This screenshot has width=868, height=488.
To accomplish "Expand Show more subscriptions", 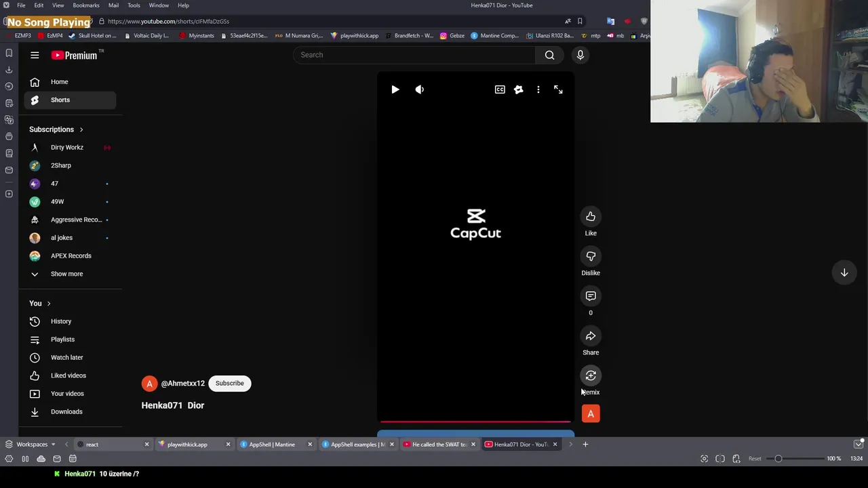I will [70, 274].
